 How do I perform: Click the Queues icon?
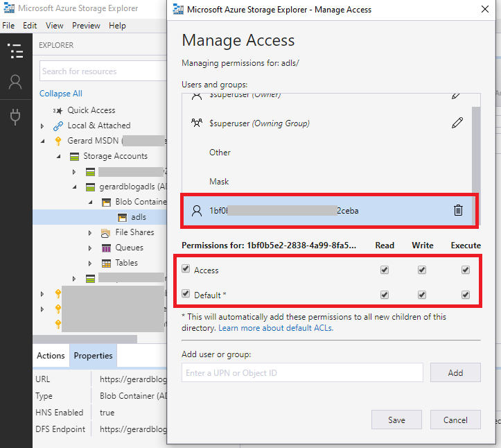(107, 248)
